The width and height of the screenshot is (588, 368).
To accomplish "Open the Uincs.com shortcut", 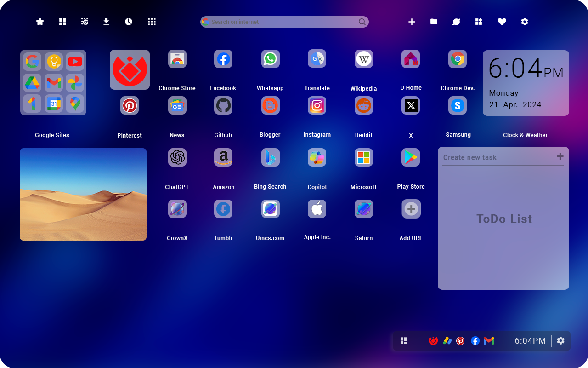I will coord(270,209).
